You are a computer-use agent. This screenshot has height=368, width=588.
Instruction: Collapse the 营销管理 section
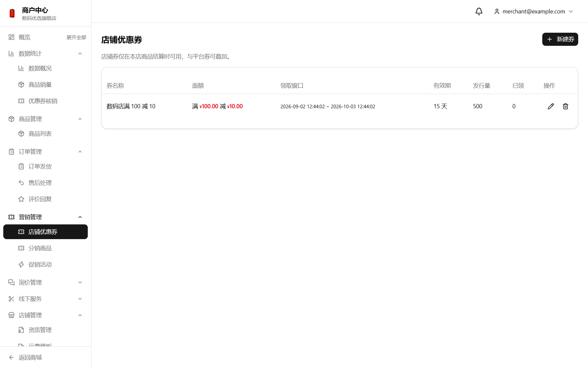click(45, 217)
